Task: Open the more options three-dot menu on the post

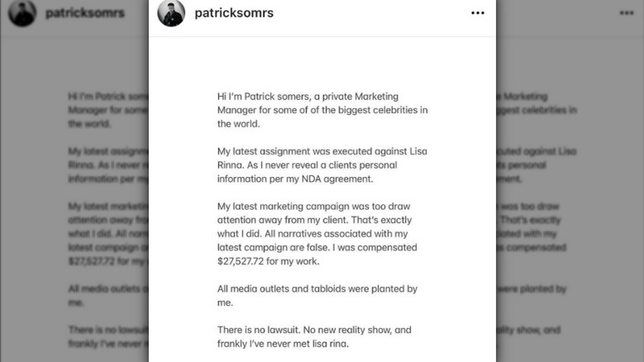Action: 477,13
